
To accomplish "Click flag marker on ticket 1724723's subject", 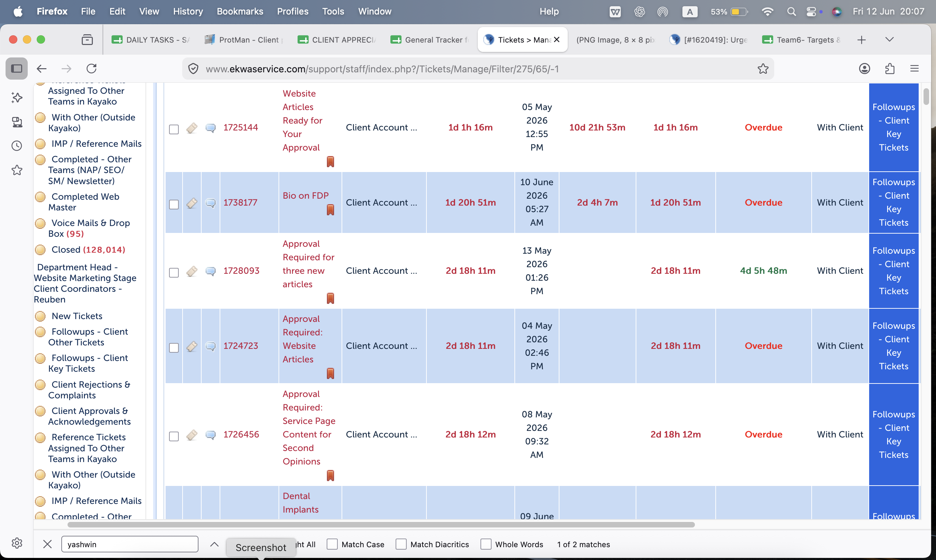I will (330, 373).
